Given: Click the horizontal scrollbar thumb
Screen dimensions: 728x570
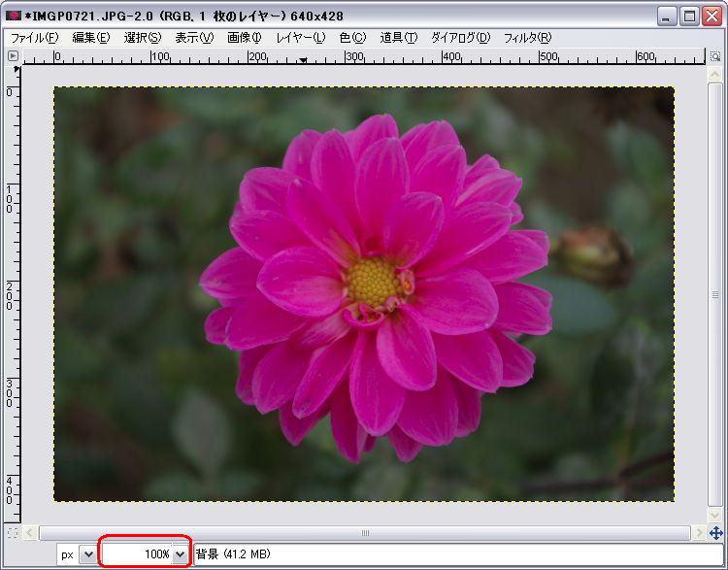Looking at the screenshot, I should click(364, 533).
